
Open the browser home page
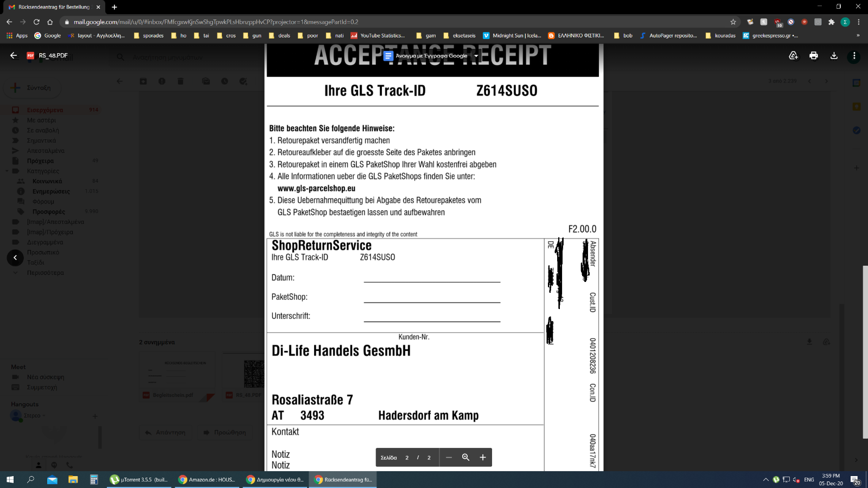pyautogui.click(x=50, y=22)
